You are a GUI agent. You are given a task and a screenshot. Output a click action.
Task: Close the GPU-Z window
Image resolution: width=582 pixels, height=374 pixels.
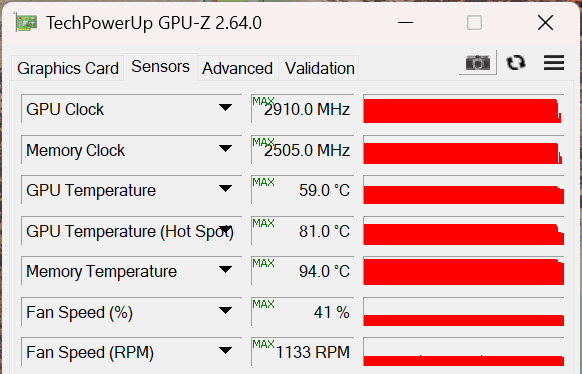[545, 23]
